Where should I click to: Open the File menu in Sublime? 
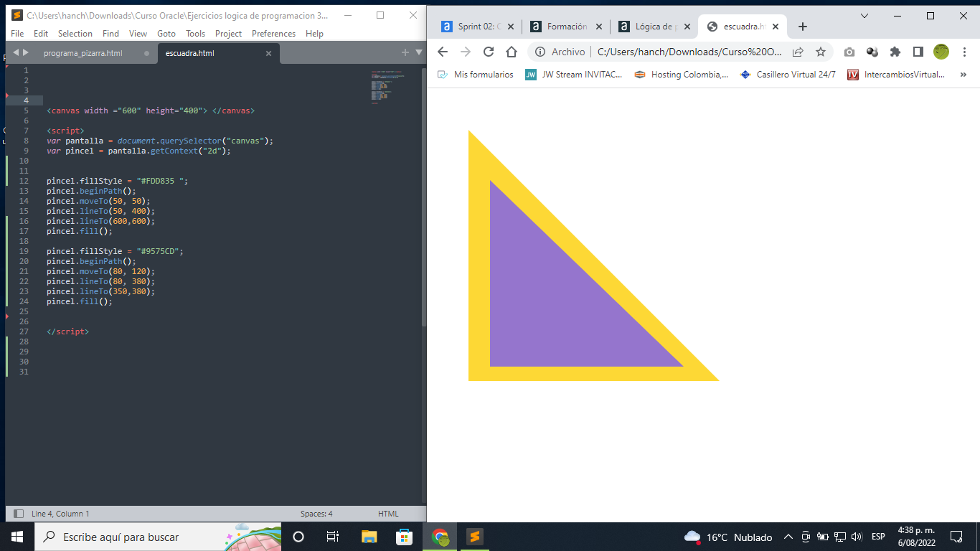[17, 34]
